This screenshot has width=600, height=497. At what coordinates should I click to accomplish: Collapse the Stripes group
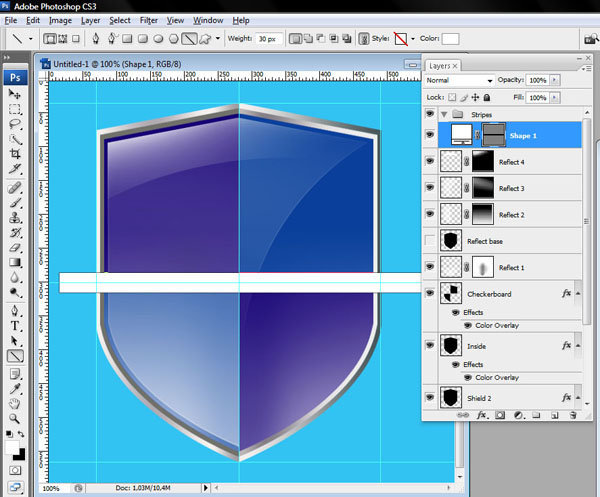(x=444, y=114)
